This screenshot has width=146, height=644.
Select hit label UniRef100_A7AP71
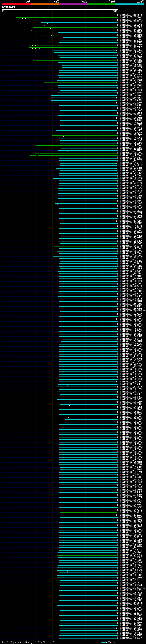pos(131,88)
